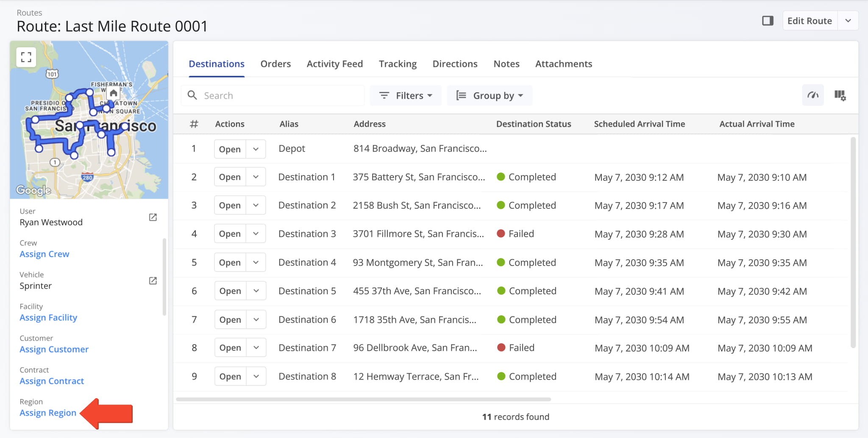The height and width of the screenshot is (438, 868).
Task: Open the Attachments tab
Action: pos(564,64)
